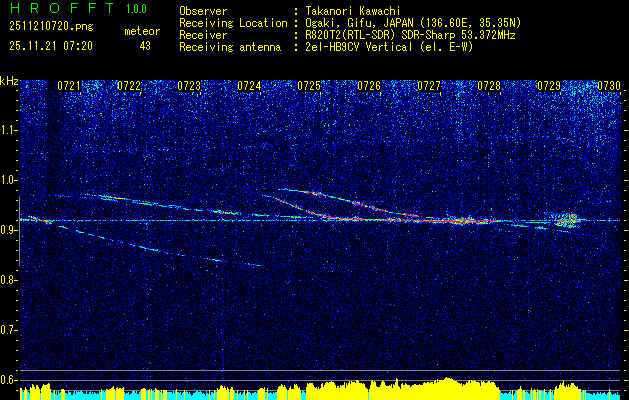
Task: Click the 1.1 frequency axis label
Action: [9, 129]
